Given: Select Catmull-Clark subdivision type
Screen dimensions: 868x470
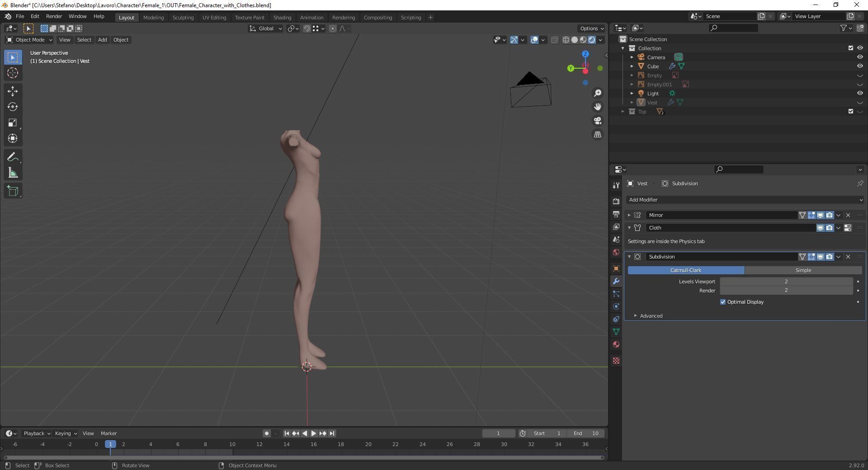Looking at the screenshot, I should [x=686, y=270].
